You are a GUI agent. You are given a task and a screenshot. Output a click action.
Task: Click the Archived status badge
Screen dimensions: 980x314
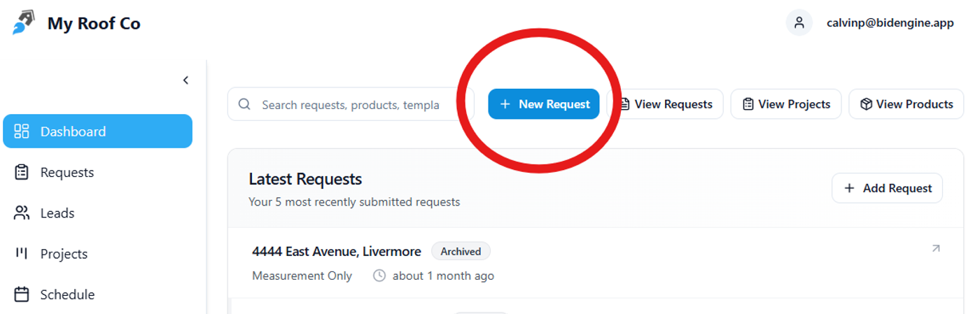click(x=461, y=252)
